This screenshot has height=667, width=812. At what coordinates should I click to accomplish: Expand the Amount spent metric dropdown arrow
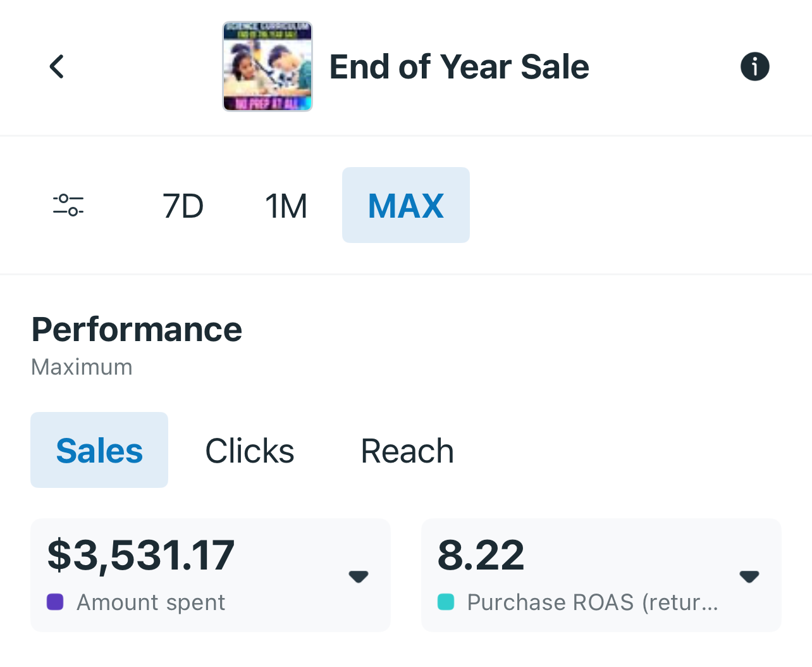359,577
